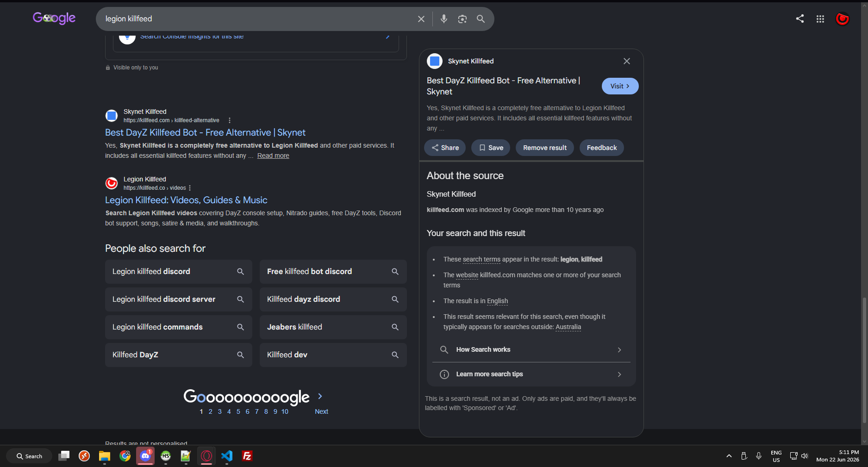Image resolution: width=868 pixels, height=467 pixels.
Task: Open Opera browser from the taskbar
Action: [206, 456]
